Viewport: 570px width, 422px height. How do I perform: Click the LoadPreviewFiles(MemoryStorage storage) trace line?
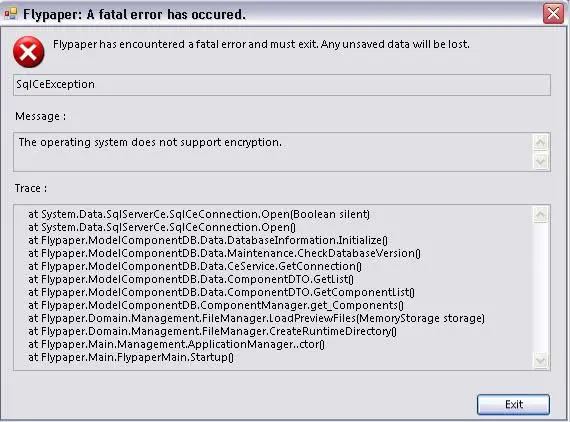256,318
